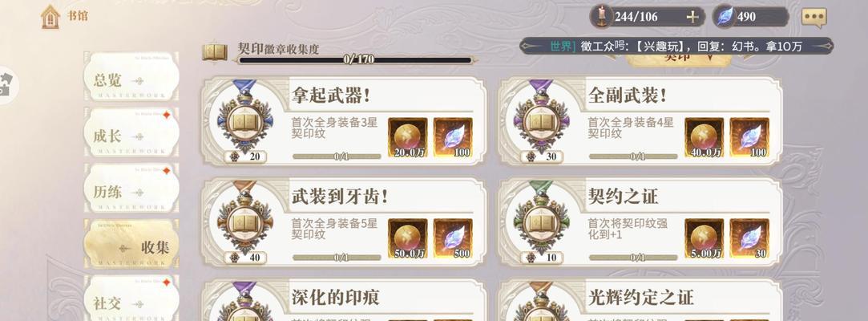Click the candle stamina icon
The height and width of the screenshot is (321, 868).
click(x=600, y=16)
